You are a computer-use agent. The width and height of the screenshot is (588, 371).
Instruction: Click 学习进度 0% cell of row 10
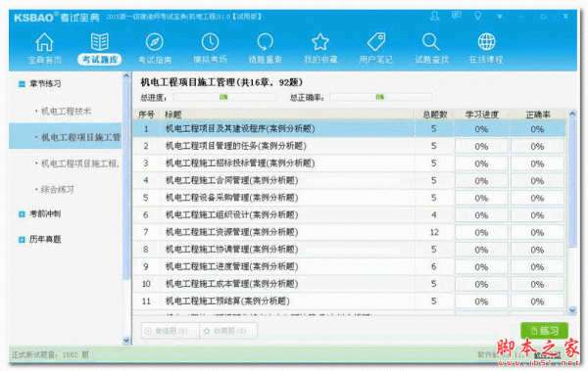481,285
